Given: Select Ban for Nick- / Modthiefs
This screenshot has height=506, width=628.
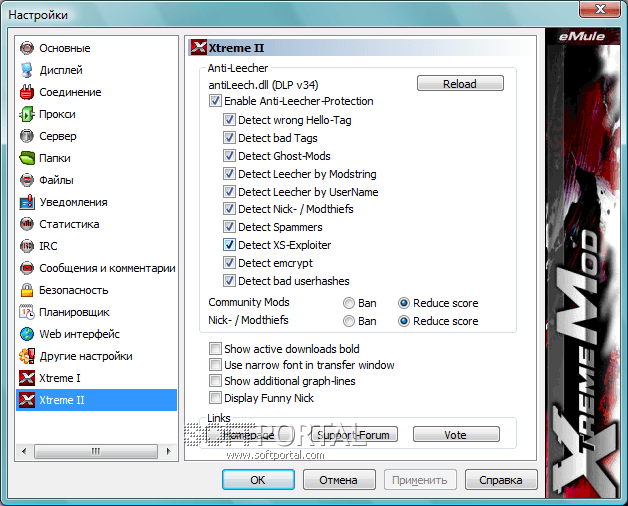Looking at the screenshot, I should [x=349, y=321].
